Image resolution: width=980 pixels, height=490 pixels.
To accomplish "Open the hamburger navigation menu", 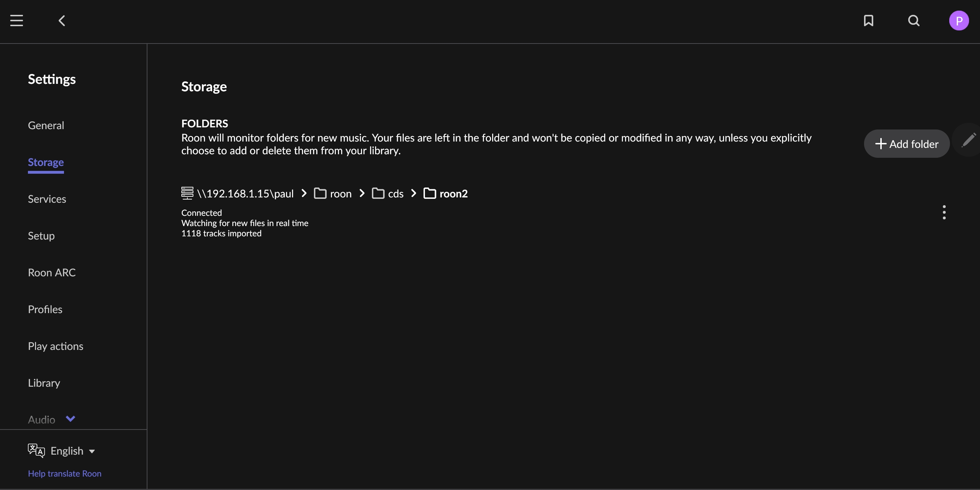I will pyautogui.click(x=16, y=21).
